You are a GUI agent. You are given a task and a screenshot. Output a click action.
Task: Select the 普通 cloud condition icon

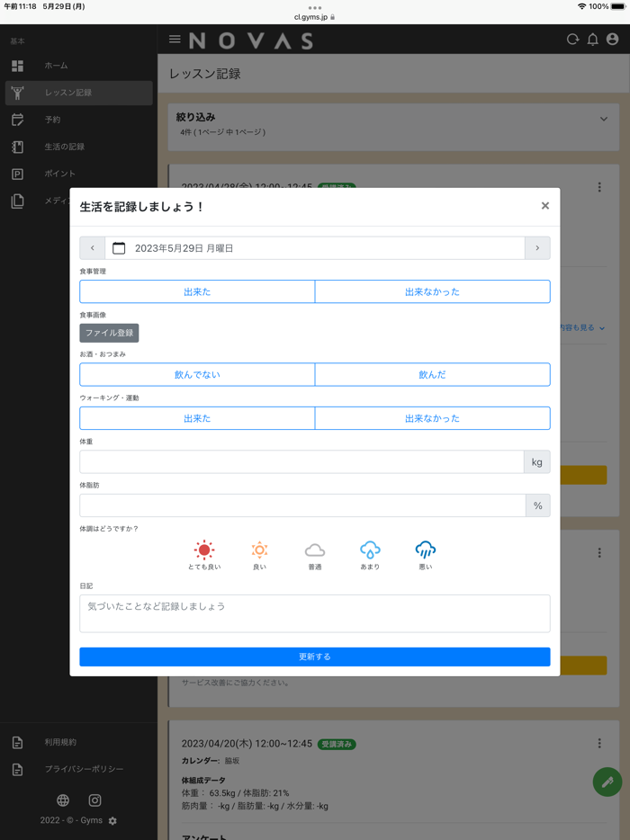315,550
